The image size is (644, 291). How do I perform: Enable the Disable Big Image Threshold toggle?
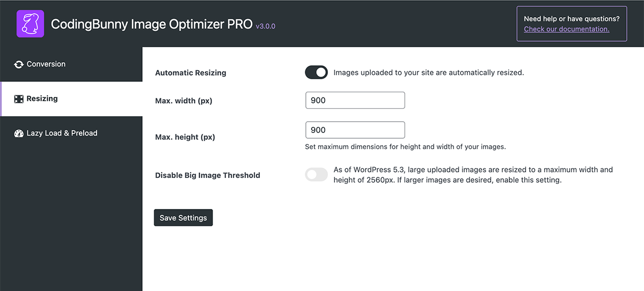pos(316,175)
